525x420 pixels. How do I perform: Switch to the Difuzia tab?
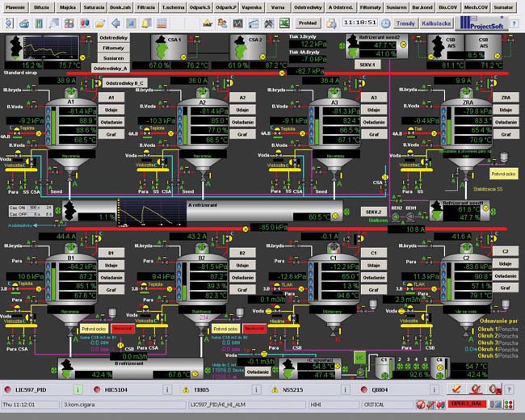[x=41, y=7]
